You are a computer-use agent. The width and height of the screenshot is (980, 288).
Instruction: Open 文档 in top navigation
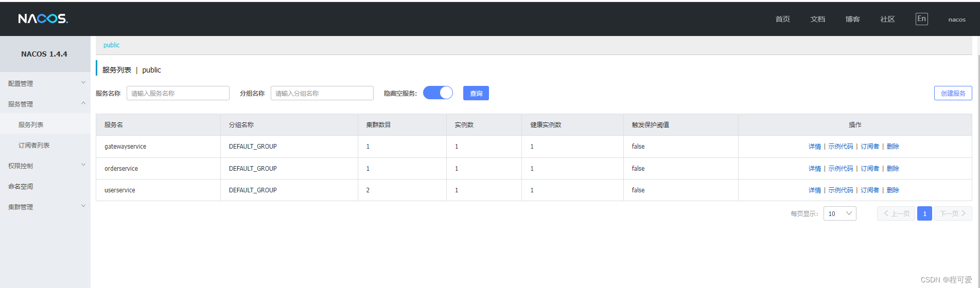tap(817, 19)
